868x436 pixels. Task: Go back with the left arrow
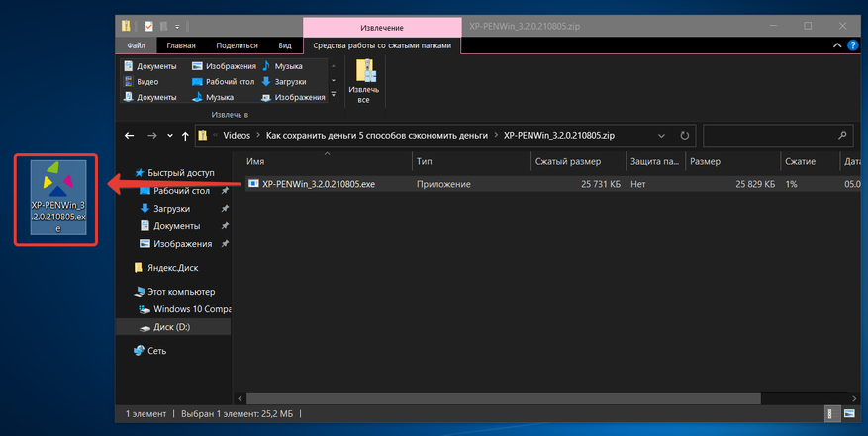pos(130,136)
